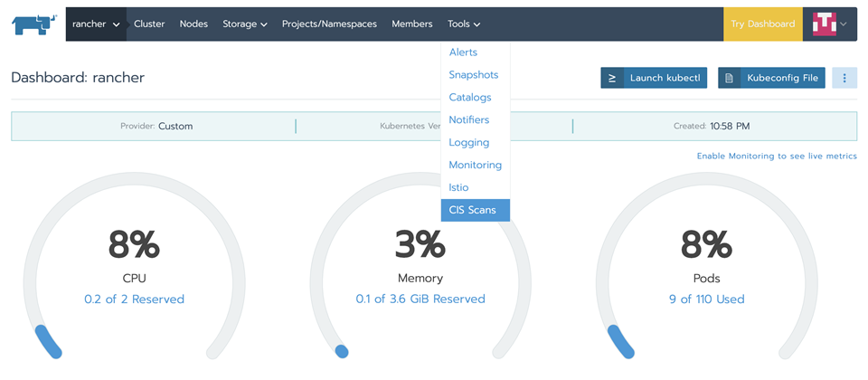Expand the rancher cluster selector dropdown
The image size is (868, 380).
[x=96, y=24]
